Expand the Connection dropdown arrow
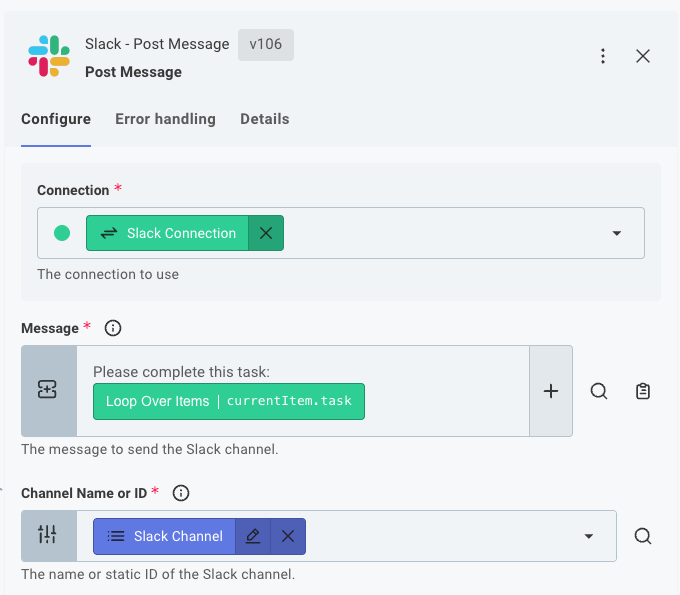This screenshot has height=595, width=680. pyautogui.click(x=616, y=233)
